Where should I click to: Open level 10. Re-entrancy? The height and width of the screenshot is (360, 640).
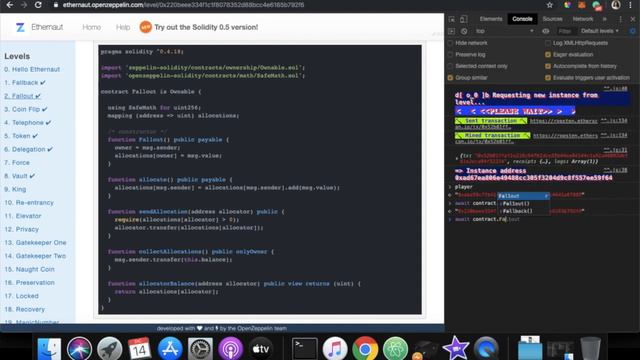[x=29, y=203]
